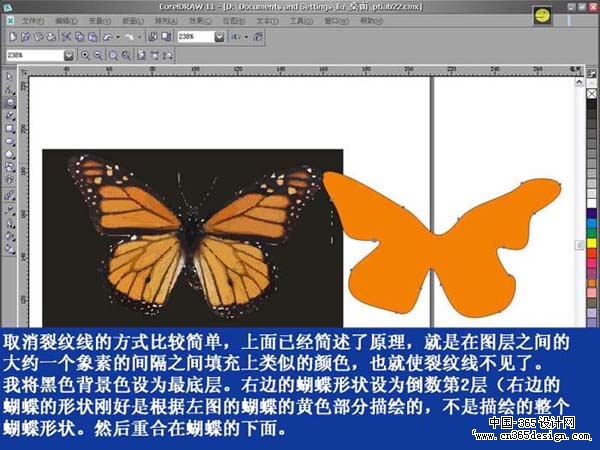Screen dimensions: 600x450
Task: Click the monarch butterfly bitmap image
Action: pyautogui.click(x=192, y=238)
